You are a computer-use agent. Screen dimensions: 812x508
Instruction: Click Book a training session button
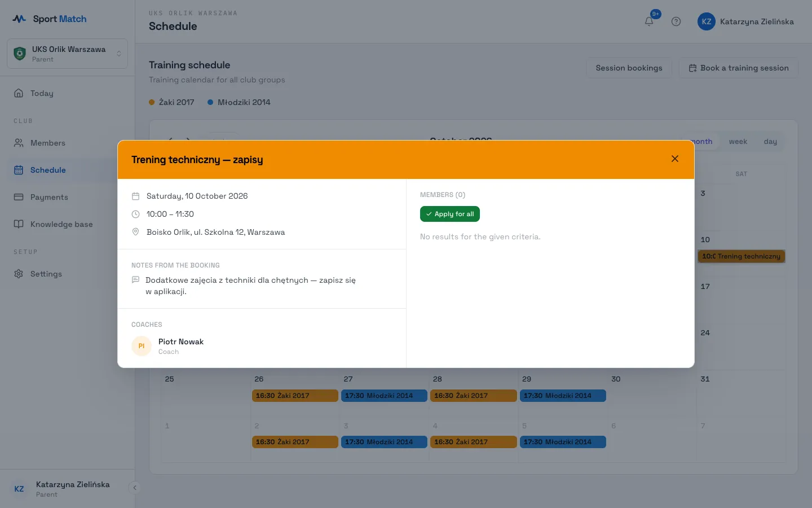point(738,68)
